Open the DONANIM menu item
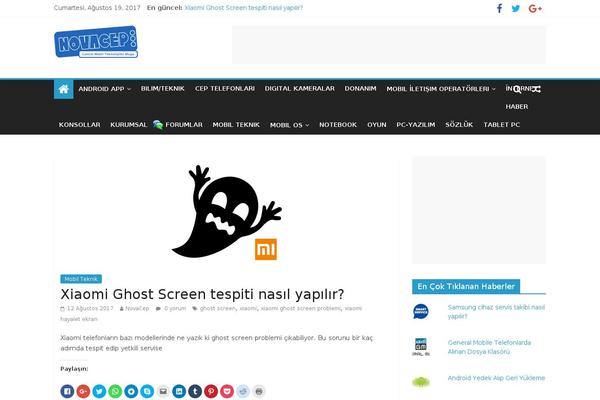The image size is (600, 400). [360, 88]
